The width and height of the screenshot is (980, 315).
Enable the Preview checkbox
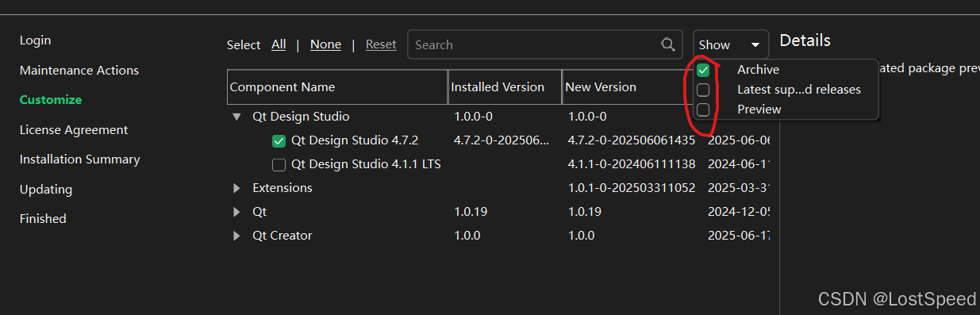[703, 109]
